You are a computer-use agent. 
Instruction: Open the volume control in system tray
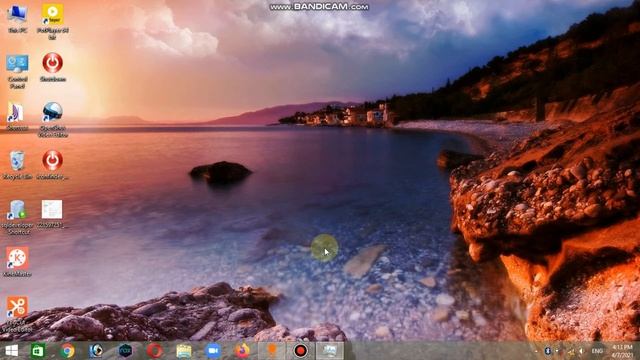click(581, 351)
